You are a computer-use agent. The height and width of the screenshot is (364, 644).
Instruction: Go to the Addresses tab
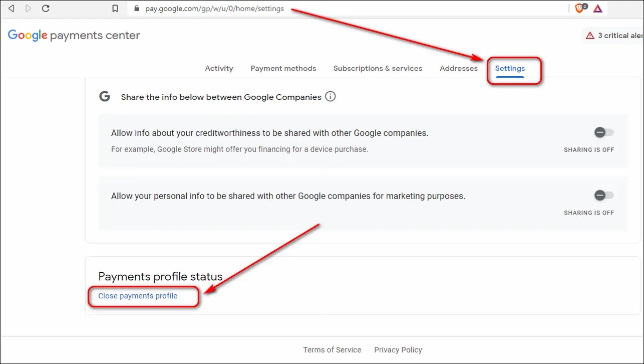(459, 68)
